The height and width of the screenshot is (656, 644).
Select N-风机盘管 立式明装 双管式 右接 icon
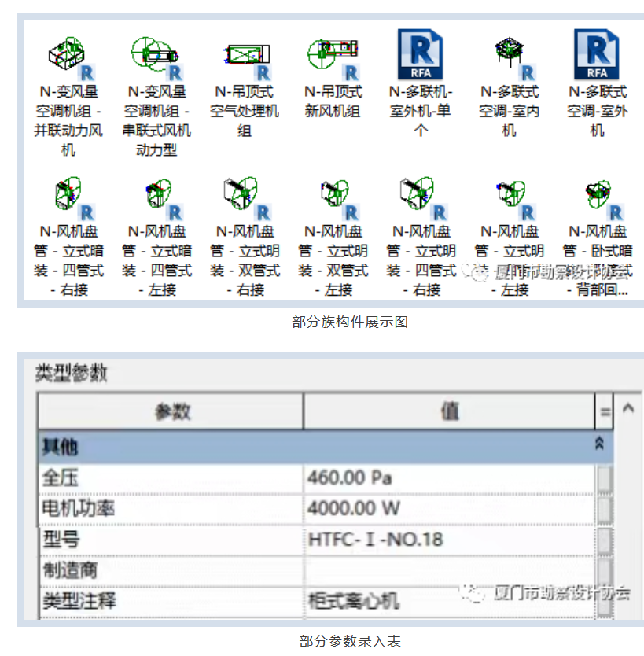click(246, 197)
